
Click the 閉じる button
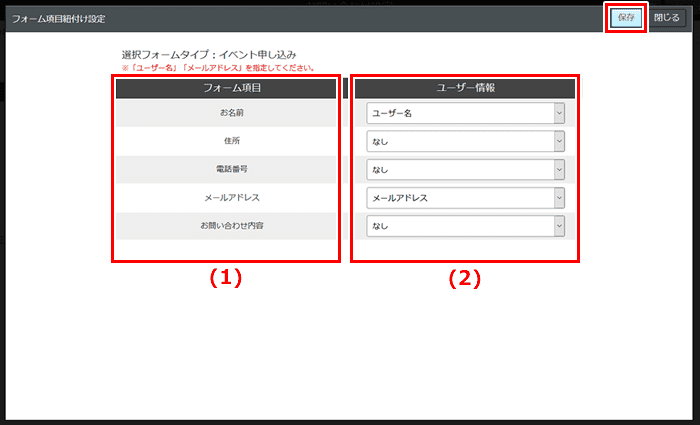point(667,18)
